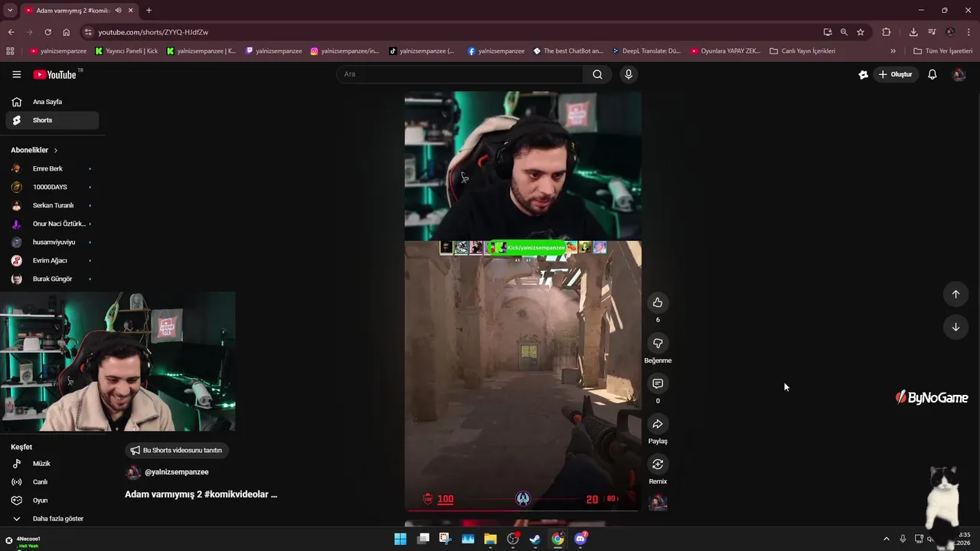
Task: Open Discord from the taskbar
Action: (x=580, y=539)
